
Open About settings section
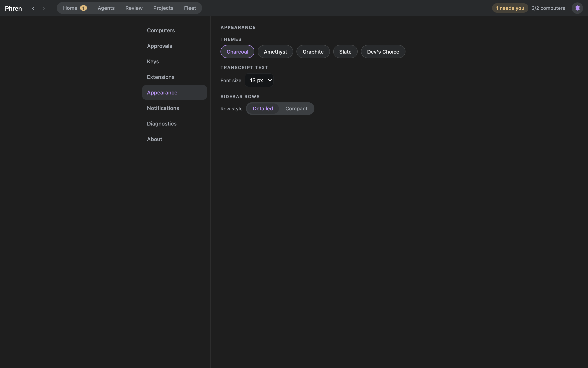point(174,139)
